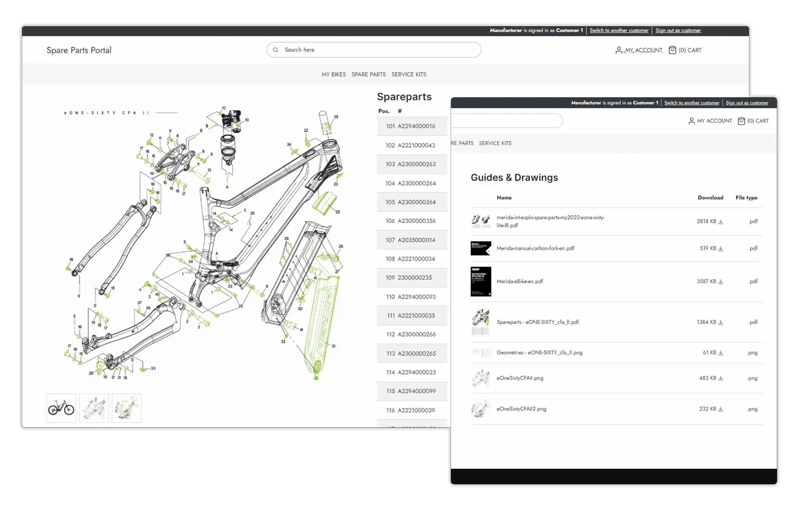798x532 pixels.
Task: Open file name merida-int-explo-spare-parts-my2022-eone-sixty-lite-III.pdf
Action: (550, 222)
